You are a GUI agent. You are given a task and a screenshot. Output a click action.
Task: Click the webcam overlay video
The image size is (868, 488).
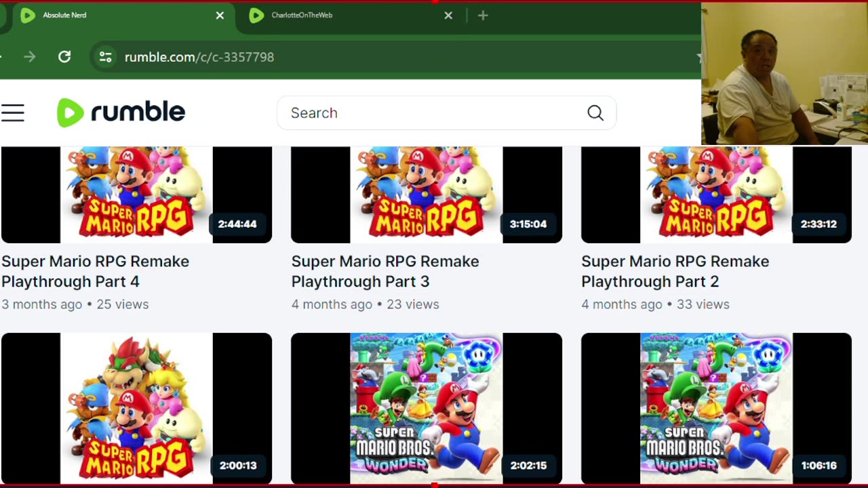[x=785, y=73]
